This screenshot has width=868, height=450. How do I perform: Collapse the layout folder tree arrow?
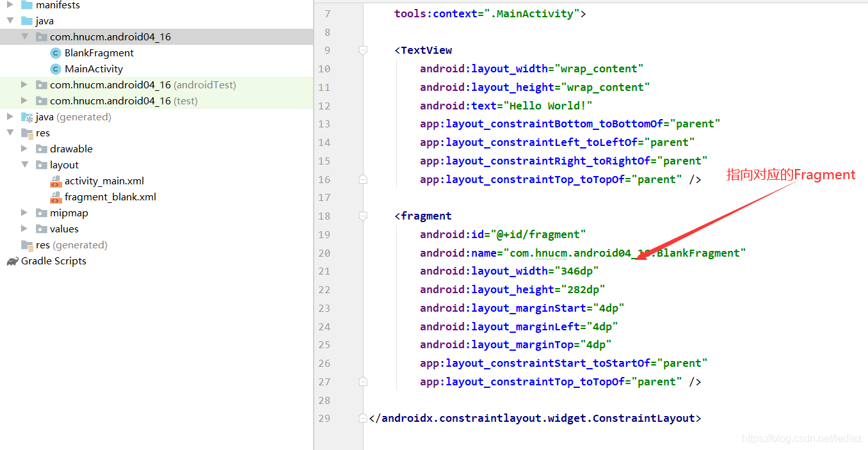click(24, 165)
